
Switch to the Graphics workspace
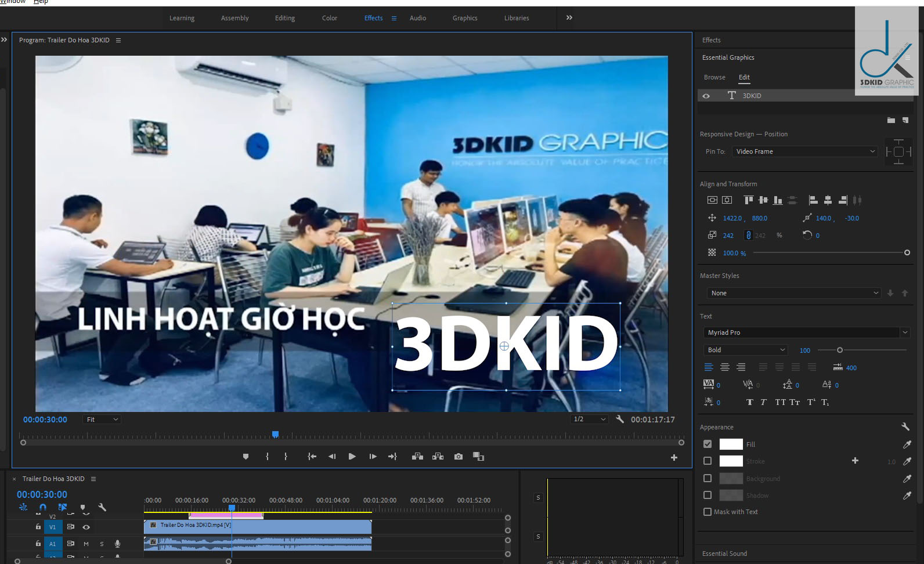[x=465, y=18]
